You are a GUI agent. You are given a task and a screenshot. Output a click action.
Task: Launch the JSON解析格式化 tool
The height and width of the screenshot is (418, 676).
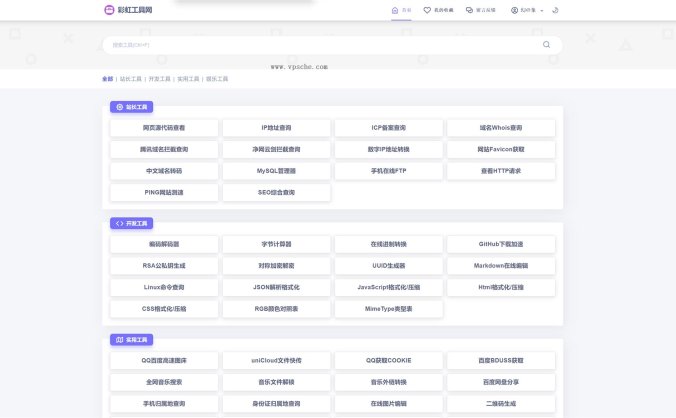point(276,287)
